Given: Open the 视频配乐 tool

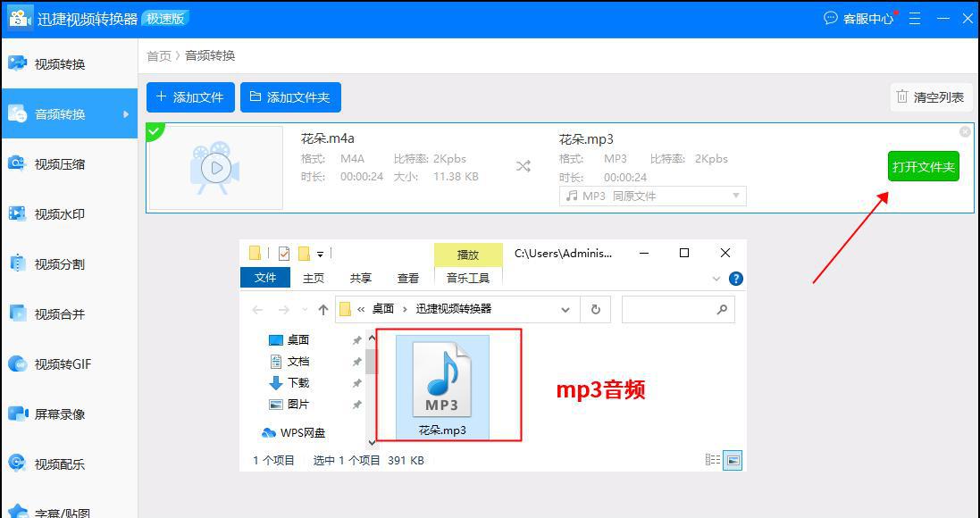Looking at the screenshot, I should pos(69,464).
